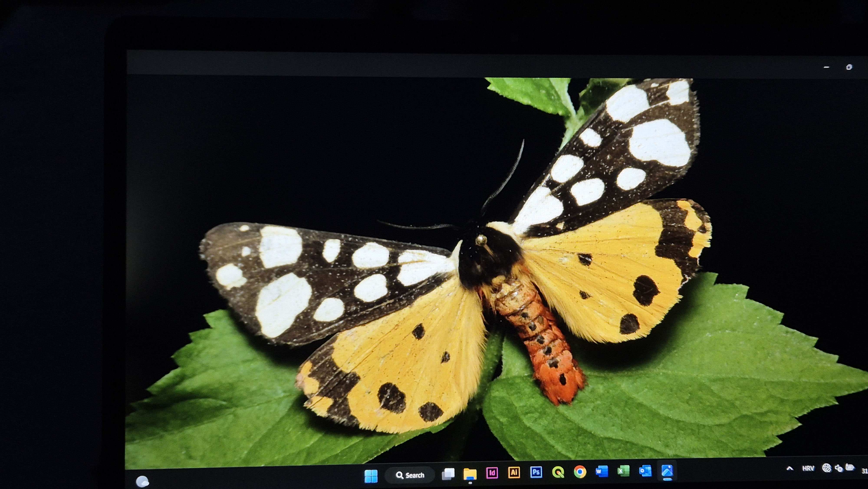Restore down the photo viewer window

[x=849, y=67]
